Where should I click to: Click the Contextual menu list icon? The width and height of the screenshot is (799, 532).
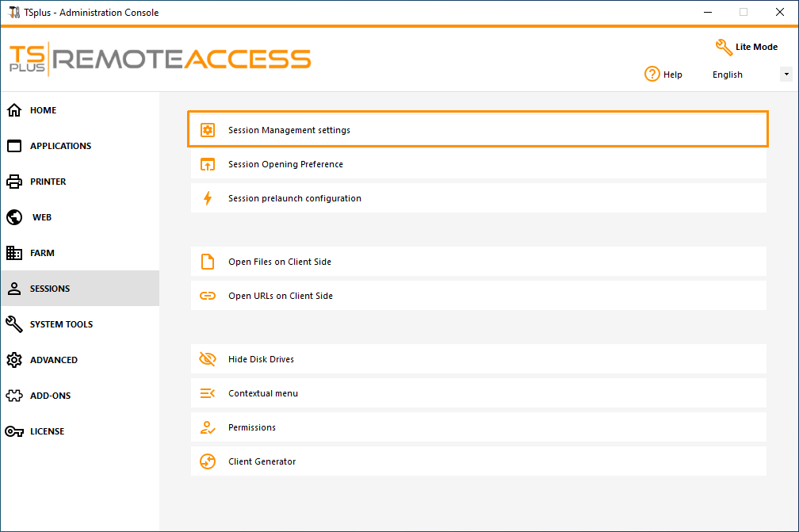point(207,392)
